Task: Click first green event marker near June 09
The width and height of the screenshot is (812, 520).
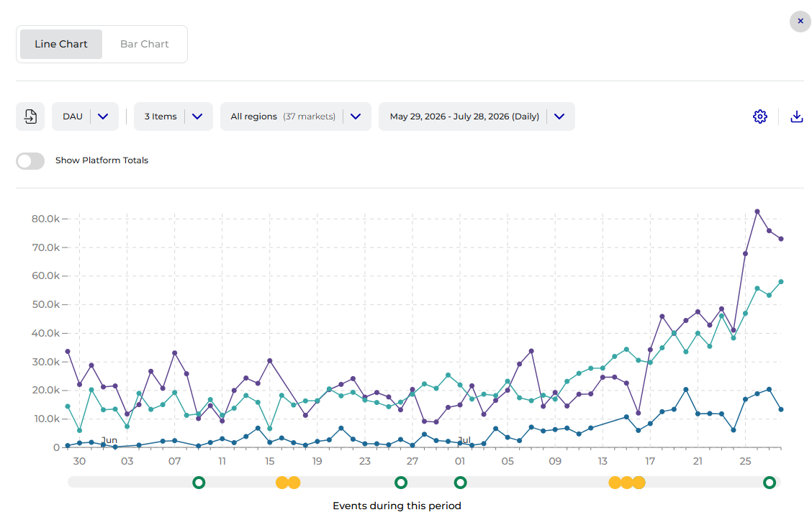Action: 199,483
